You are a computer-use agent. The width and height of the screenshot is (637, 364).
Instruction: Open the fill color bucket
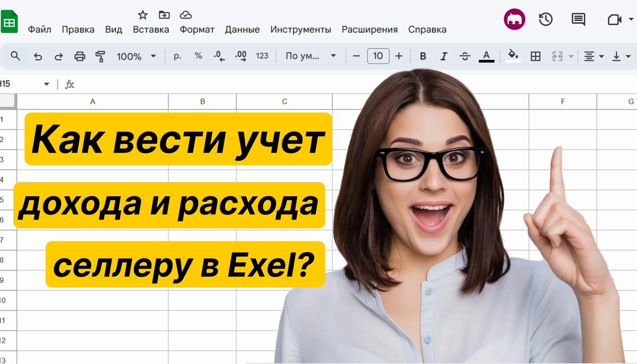coord(513,56)
